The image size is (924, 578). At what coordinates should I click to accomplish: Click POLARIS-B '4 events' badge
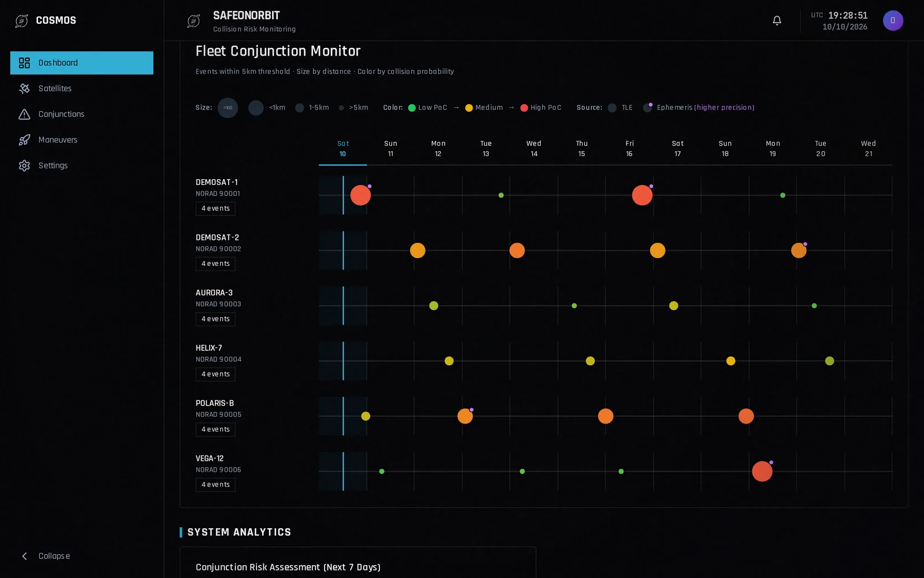pos(215,429)
